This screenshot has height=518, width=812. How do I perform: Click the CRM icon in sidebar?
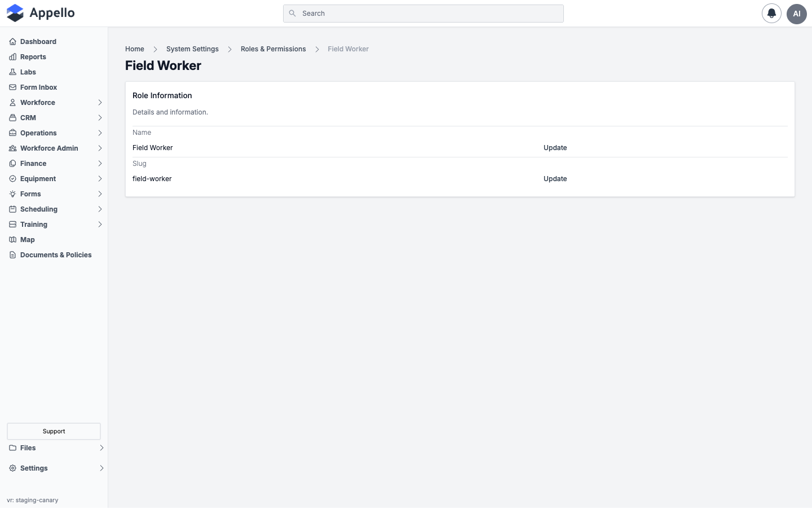[12, 118]
